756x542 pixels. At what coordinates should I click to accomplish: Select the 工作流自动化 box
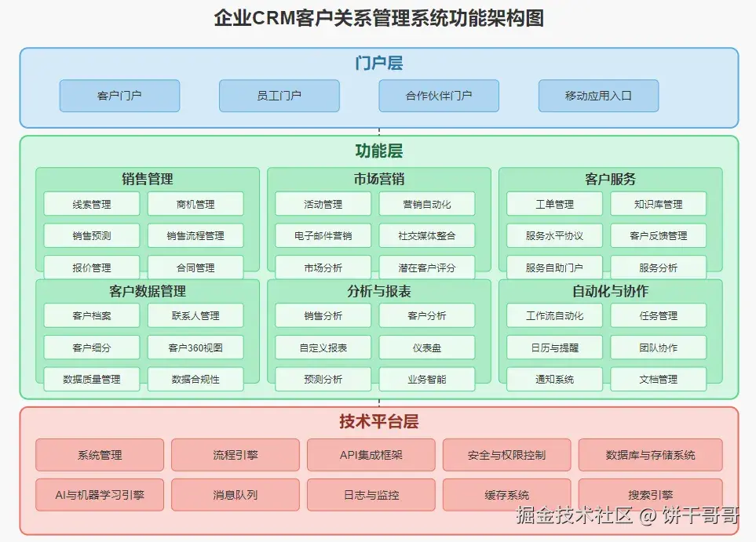tap(554, 315)
